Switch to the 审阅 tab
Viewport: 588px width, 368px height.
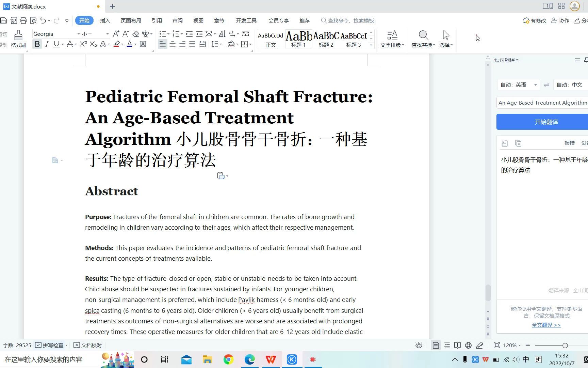click(177, 20)
